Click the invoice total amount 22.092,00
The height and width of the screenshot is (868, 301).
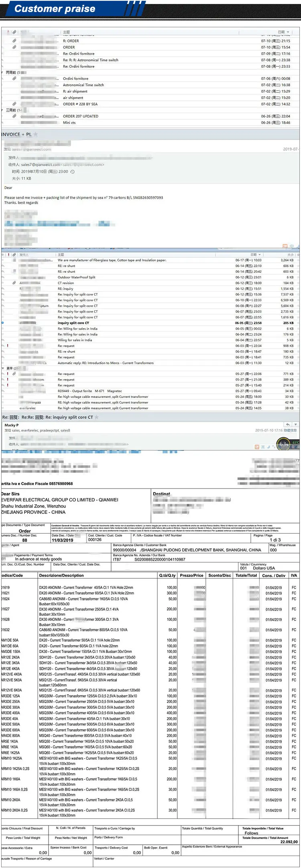[289, 842]
